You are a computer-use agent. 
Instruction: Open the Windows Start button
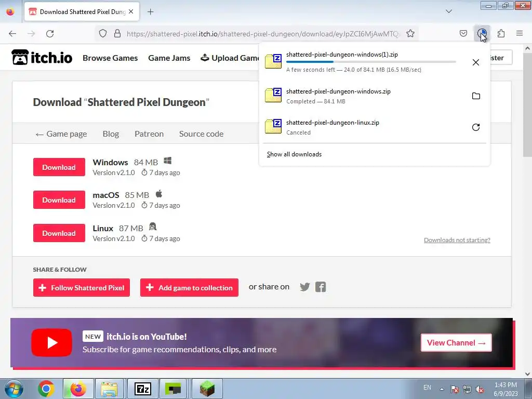click(14, 389)
